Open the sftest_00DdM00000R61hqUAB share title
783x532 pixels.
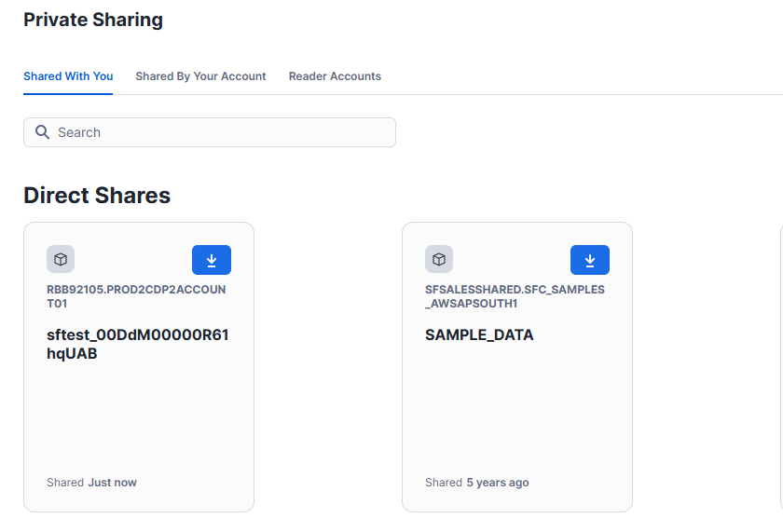[138, 344]
